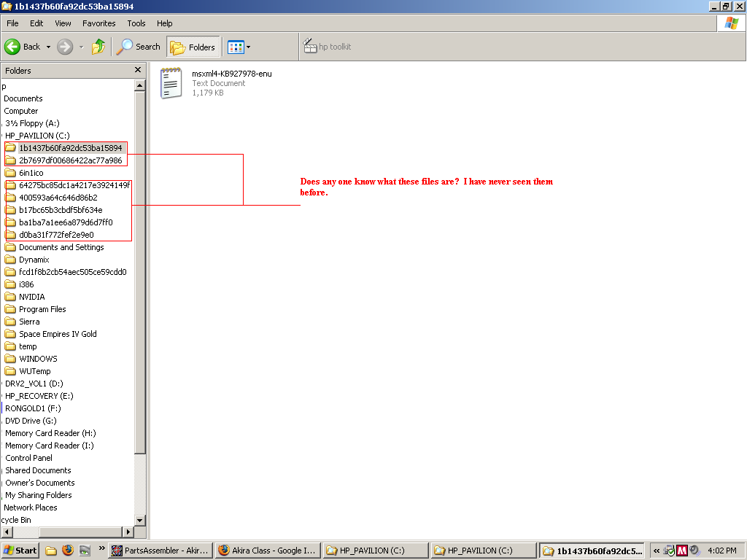Open the Favorites menu
Screen dimensions: 747x560
tap(98, 23)
